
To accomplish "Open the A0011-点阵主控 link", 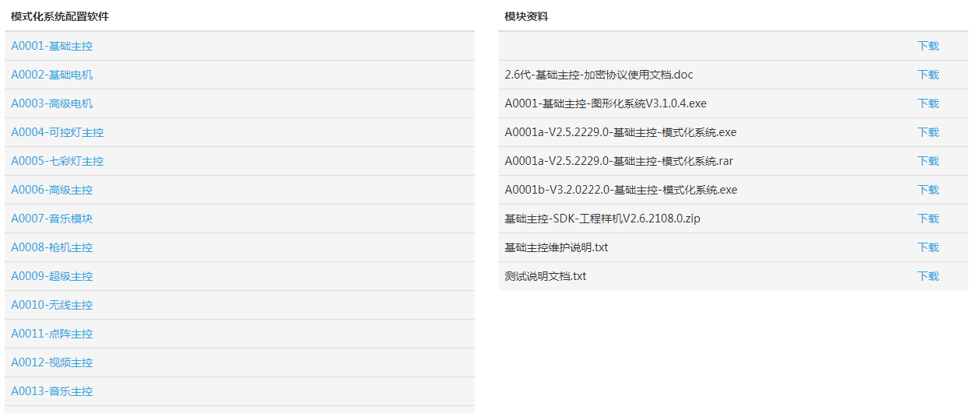I will [51, 334].
